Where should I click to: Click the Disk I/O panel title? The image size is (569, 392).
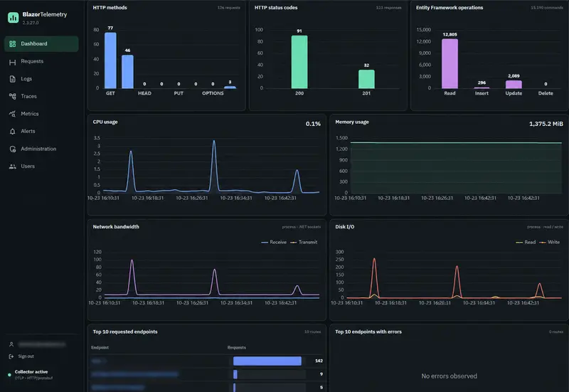coord(345,227)
